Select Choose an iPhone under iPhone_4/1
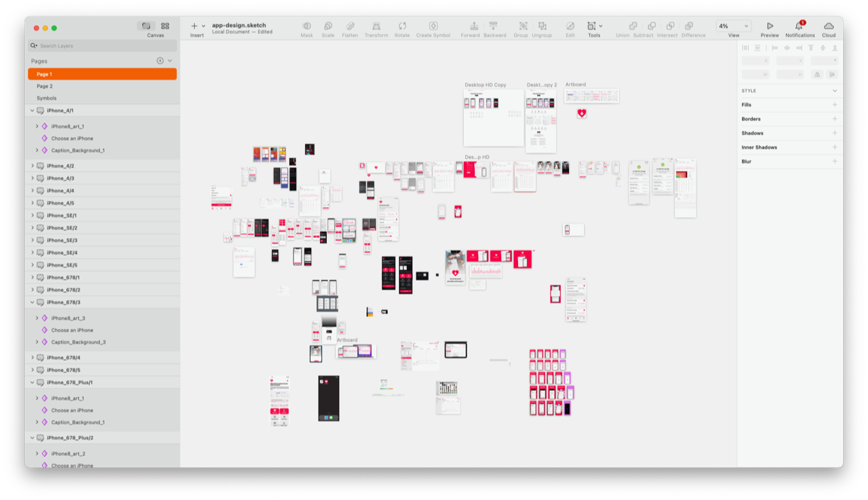This screenshot has width=868, height=500. [x=73, y=138]
